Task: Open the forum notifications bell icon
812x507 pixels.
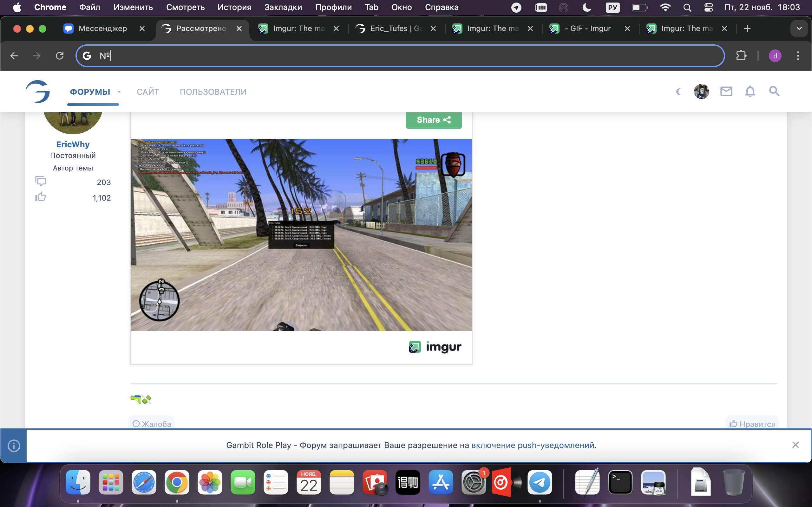Action: point(750,91)
